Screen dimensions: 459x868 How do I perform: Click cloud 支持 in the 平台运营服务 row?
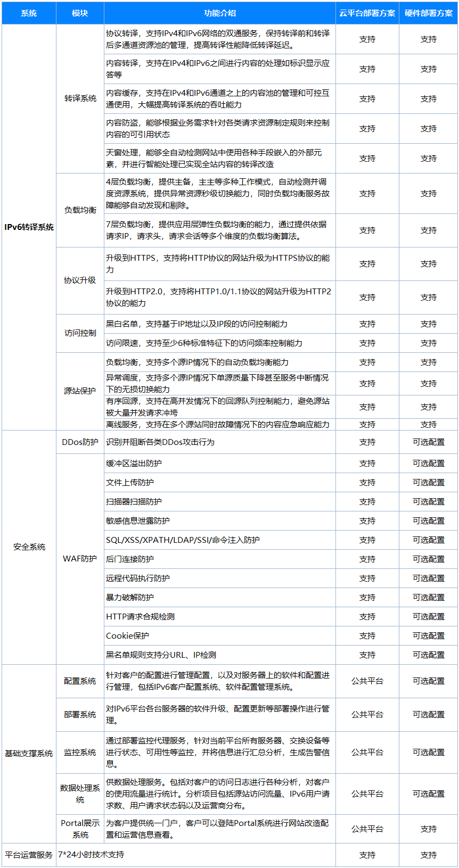coord(367,855)
